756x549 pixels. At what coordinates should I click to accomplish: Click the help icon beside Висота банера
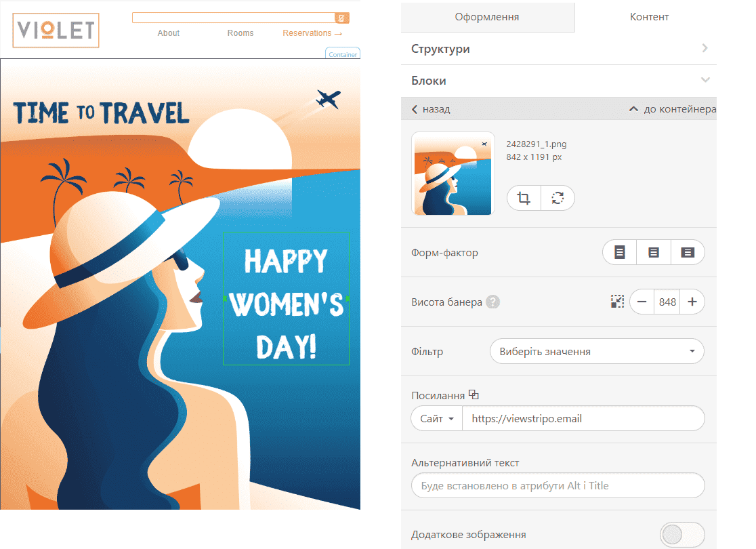(x=492, y=302)
